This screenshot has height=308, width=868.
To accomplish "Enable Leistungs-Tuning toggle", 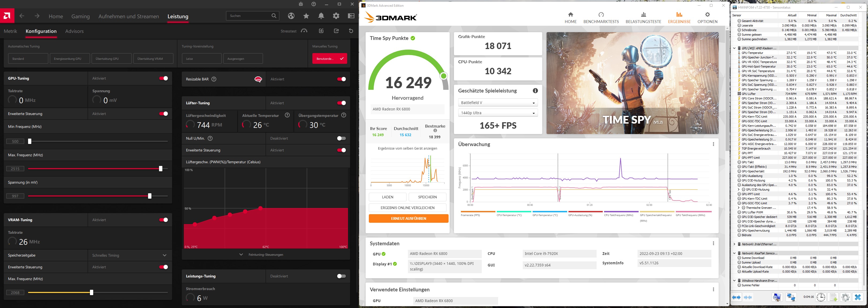I will [341, 276].
